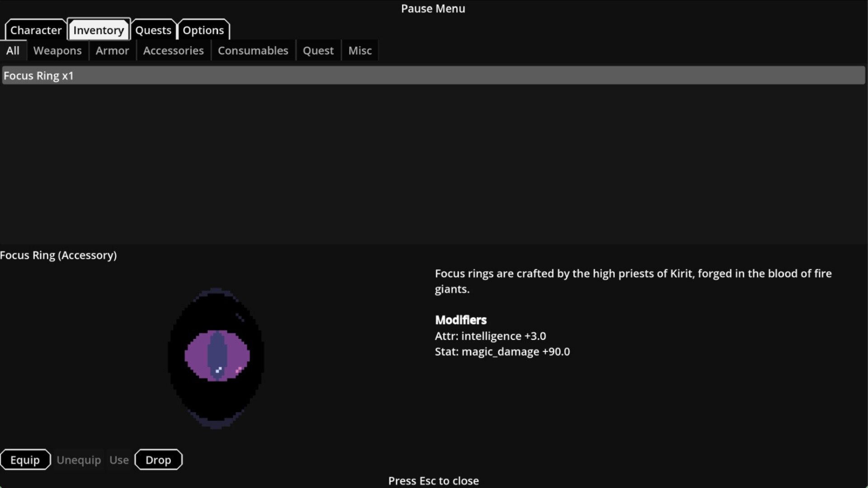Image resolution: width=868 pixels, height=488 pixels.
Task: Filter inventory by Armor
Action: tap(112, 51)
